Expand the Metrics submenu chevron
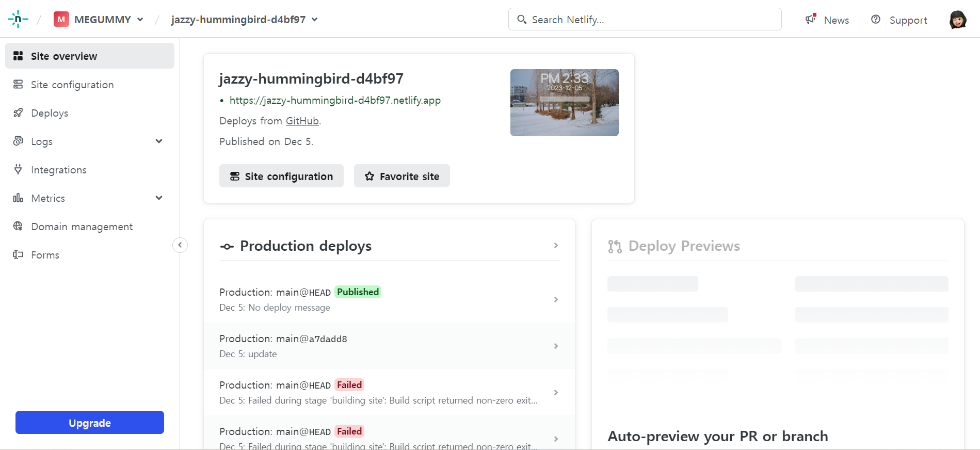The height and width of the screenshot is (450, 980). click(159, 198)
